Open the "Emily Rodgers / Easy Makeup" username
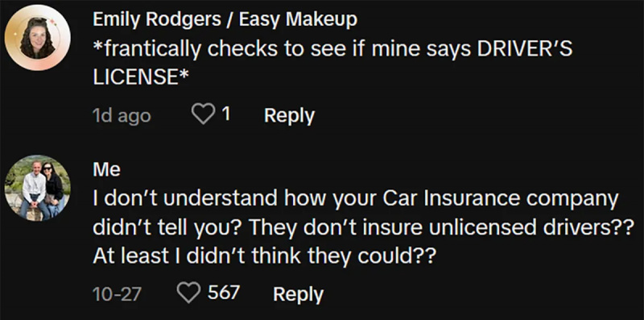The image size is (644, 320). pos(225,19)
